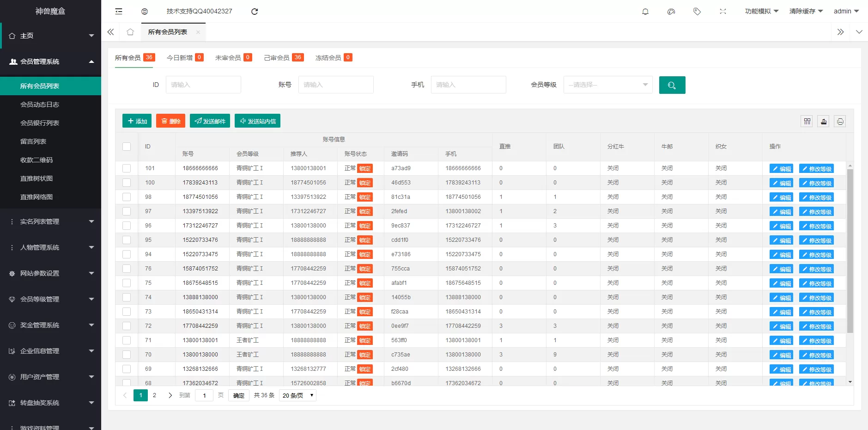Open the notification bell icon
The width and height of the screenshot is (868, 430).
(x=645, y=11)
